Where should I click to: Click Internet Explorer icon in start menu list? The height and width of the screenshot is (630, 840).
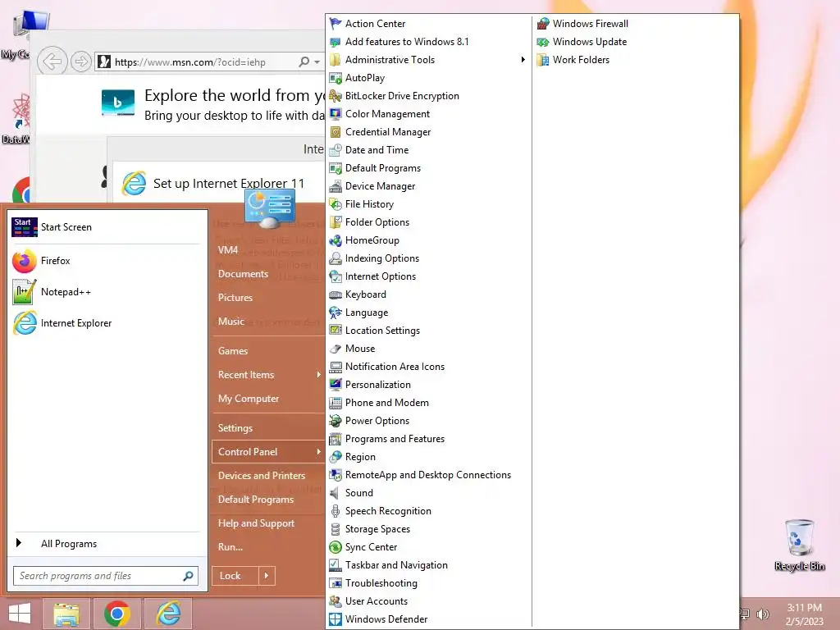pos(24,323)
